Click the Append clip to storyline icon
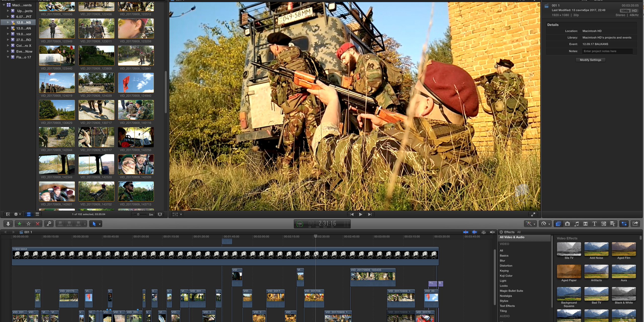The height and width of the screenshot is (322, 644). (78, 224)
